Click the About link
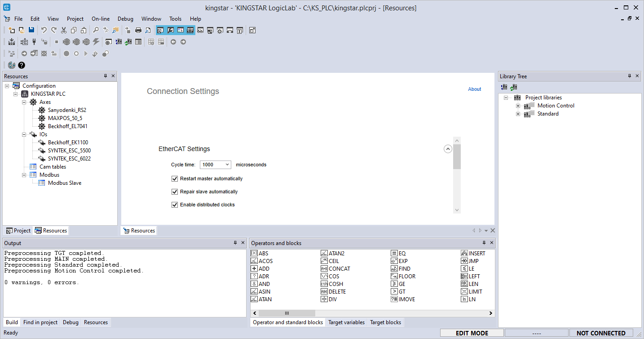This screenshot has width=644, height=339. click(474, 89)
